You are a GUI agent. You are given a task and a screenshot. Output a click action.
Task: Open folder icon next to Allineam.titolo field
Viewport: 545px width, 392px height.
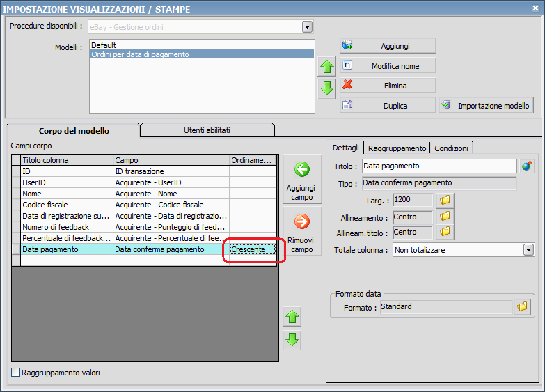click(445, 232)
